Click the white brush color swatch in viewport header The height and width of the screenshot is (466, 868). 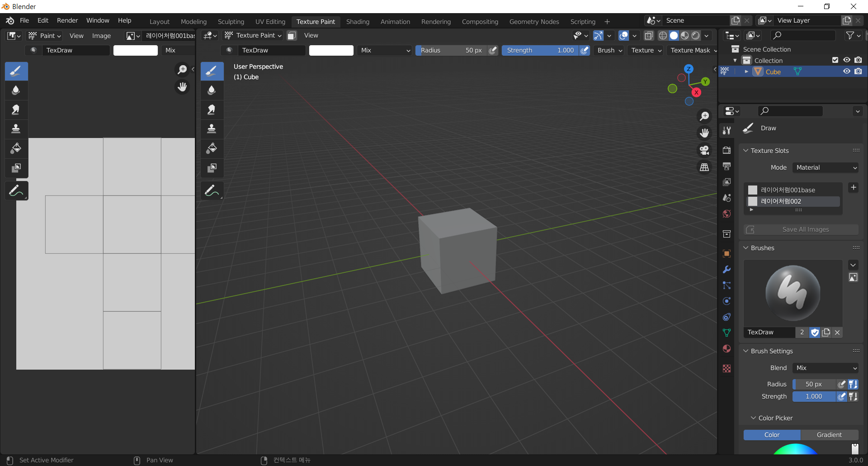pos(331,50)
